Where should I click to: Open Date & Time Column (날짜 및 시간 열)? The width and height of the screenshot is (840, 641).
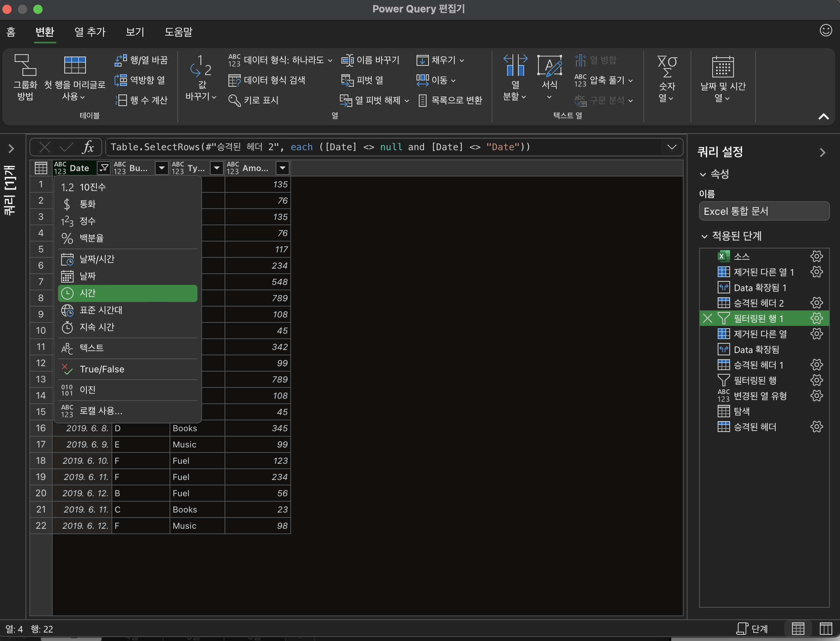(x=723, y=79)
